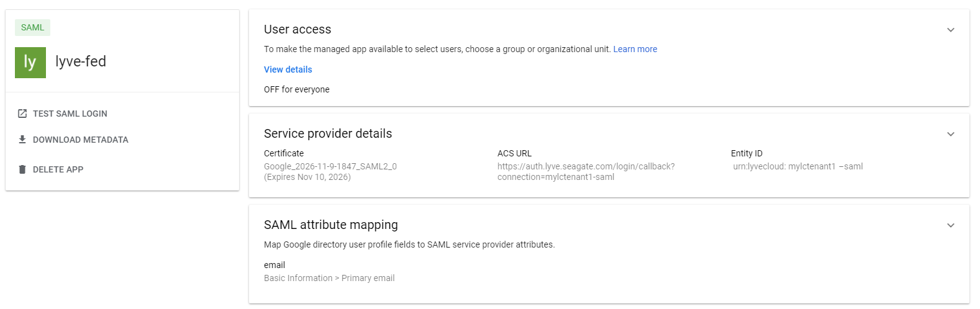The image size is (980, 309).
Task: Select TEST SAML LOGIN action
Action: [70, 114]
